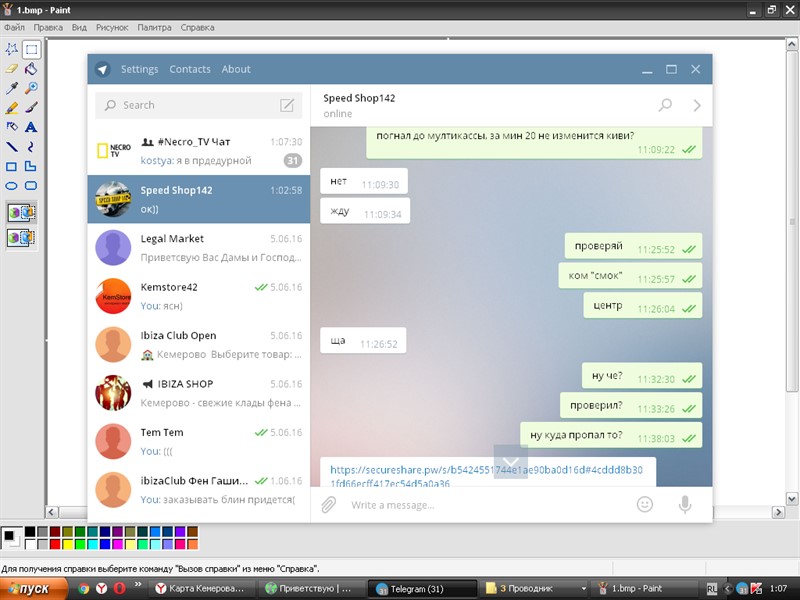This screenshot has height=600, width=800.
Task: Click Paint vertical scrollbar down arrow
Action: click(791, 498)
